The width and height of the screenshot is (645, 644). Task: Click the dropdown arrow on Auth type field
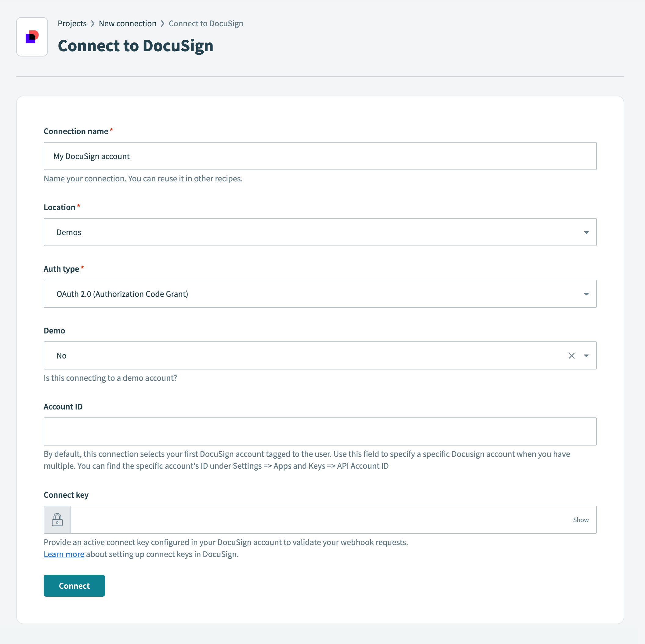tap(586, 294)
